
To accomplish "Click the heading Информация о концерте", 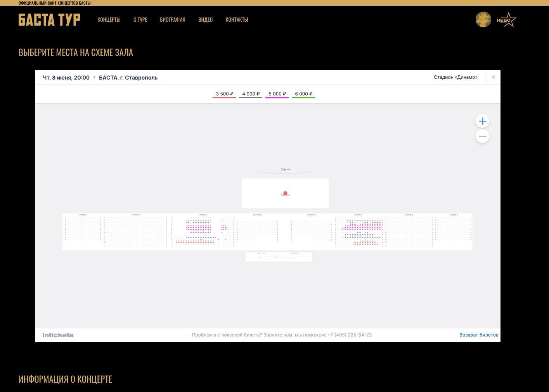I will point(65,379).
